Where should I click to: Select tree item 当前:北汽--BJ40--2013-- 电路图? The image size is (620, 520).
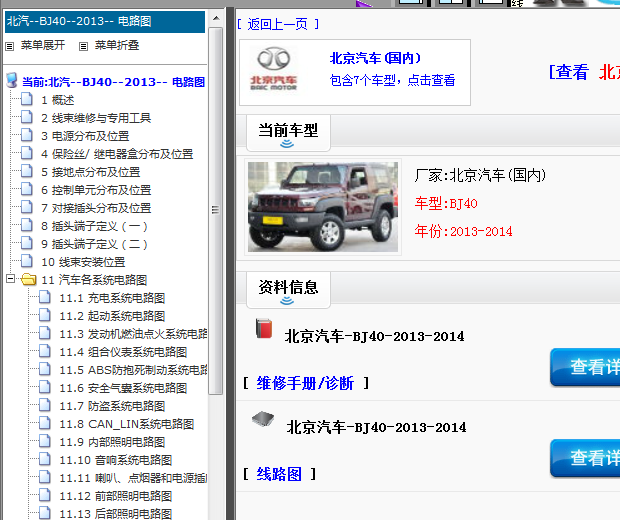(113, 82)
